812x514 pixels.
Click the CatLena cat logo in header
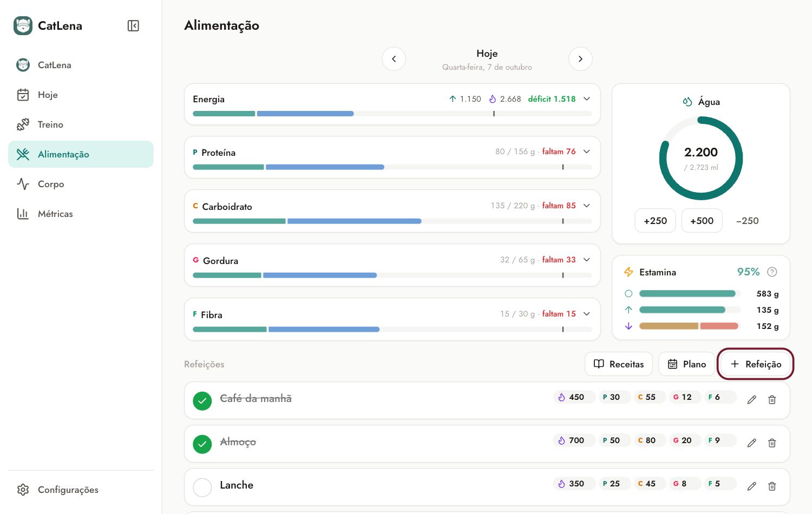[x=23, y=26]
